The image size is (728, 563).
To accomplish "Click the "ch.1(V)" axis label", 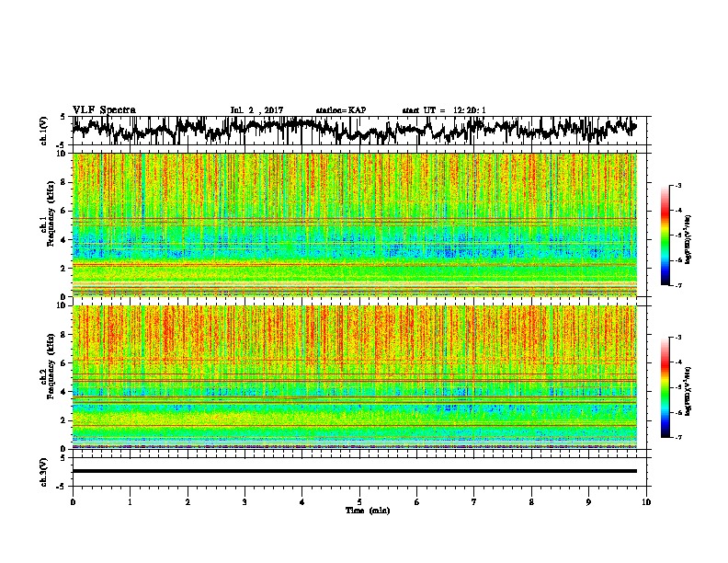I will coord(43,131).
